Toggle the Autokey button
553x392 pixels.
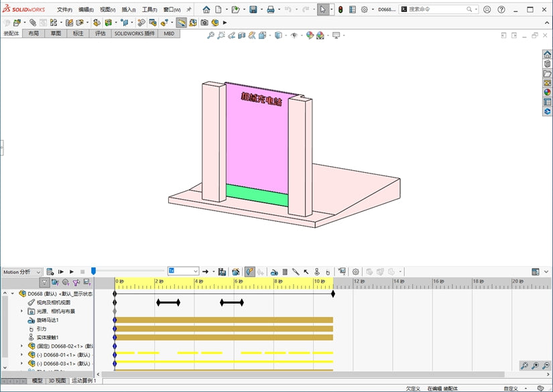tap(250, 272)
